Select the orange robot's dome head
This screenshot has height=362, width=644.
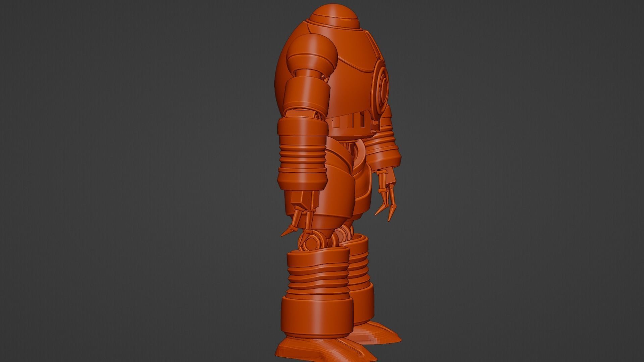tap(334, 16)
